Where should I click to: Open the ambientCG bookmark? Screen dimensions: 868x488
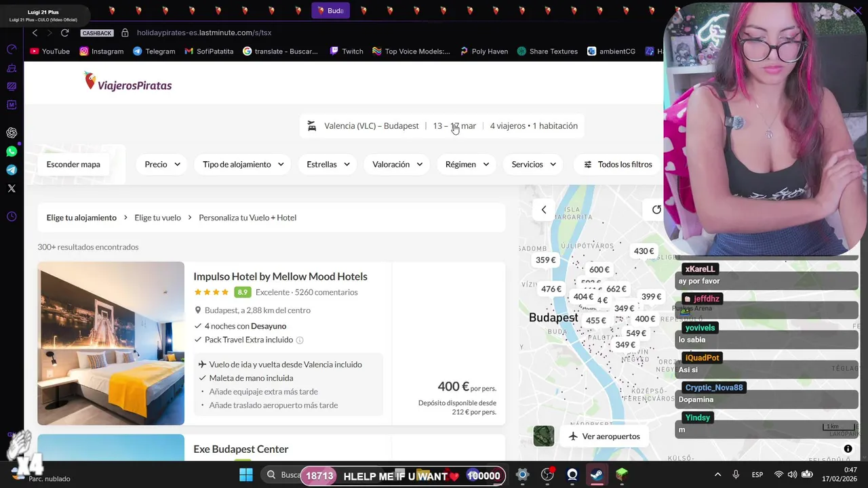pos(611,51)
